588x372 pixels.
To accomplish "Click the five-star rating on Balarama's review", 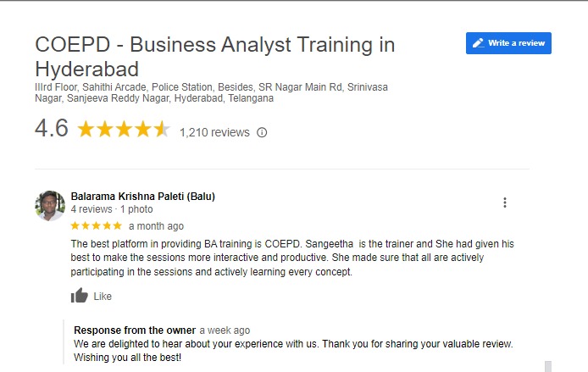I will click(96, 226).
